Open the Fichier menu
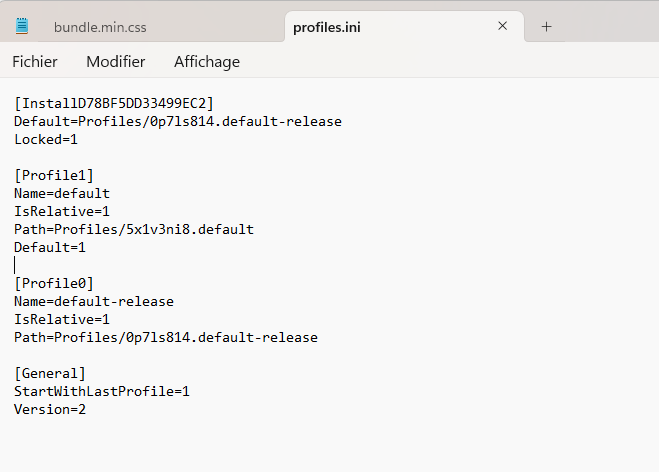 [35, 62]
